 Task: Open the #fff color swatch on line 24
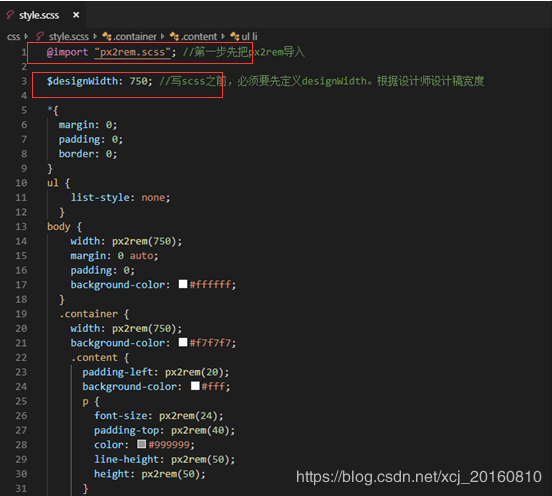click(x=195, y=386)
